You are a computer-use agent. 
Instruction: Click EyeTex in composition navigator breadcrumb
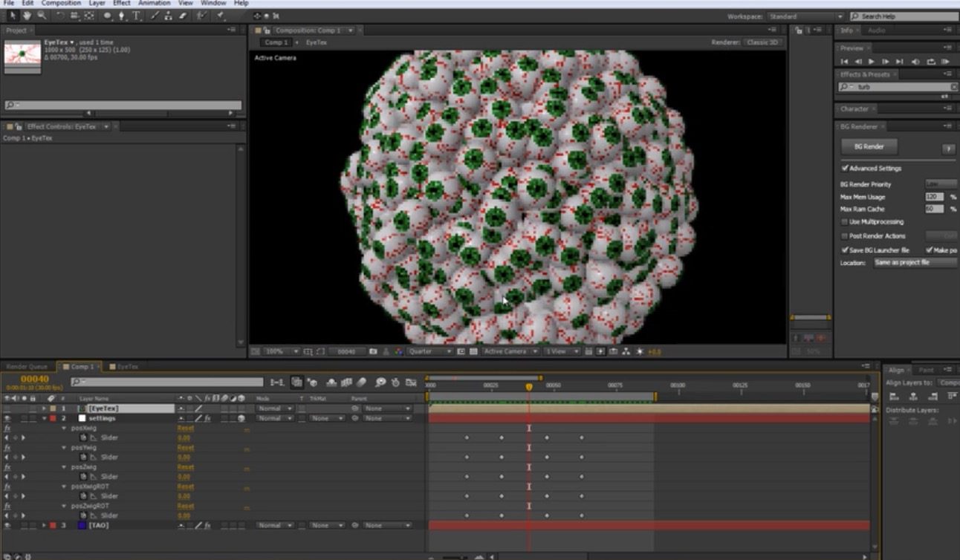(x=316, y=43)
